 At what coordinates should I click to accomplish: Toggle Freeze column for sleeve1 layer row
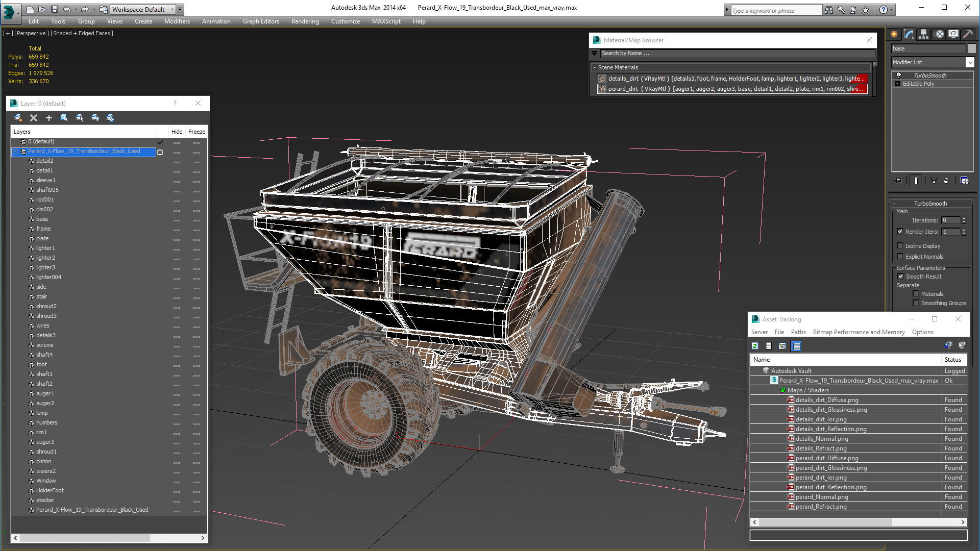[197, 181]
